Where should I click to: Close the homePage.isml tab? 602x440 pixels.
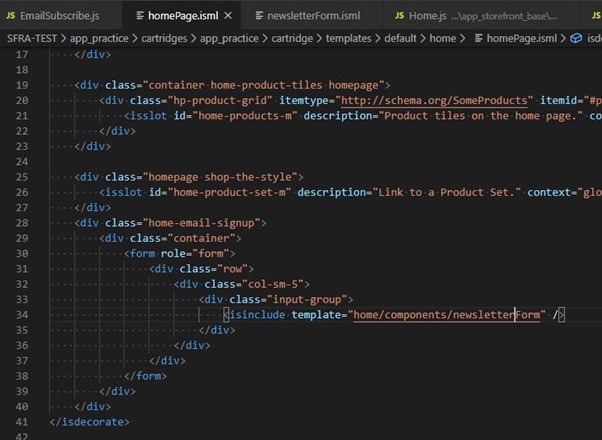228,16
